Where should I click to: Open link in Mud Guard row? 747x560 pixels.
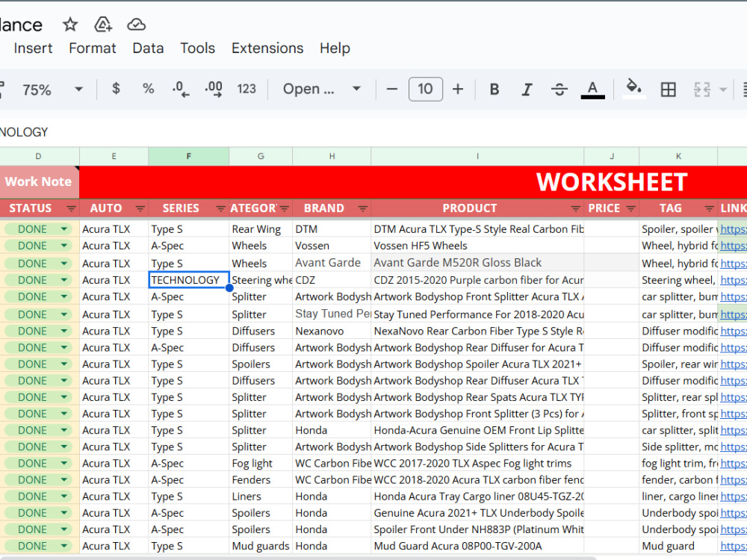click(x=734, y=547)
